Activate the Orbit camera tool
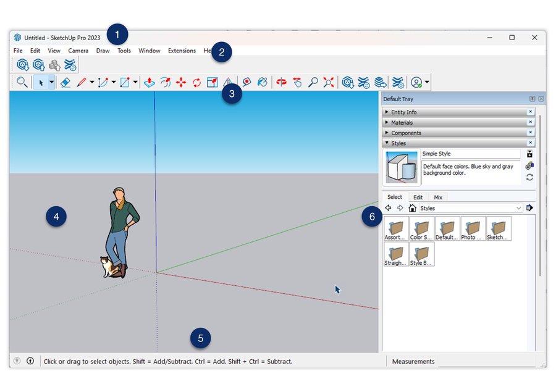Screen dimensions: 556x392 point(282,82)
